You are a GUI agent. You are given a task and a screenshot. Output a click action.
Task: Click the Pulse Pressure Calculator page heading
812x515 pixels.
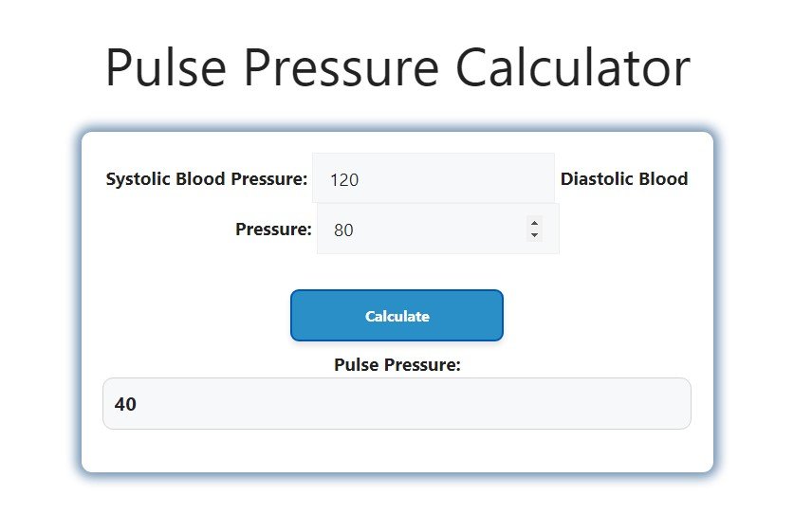[x=397, y=68]
